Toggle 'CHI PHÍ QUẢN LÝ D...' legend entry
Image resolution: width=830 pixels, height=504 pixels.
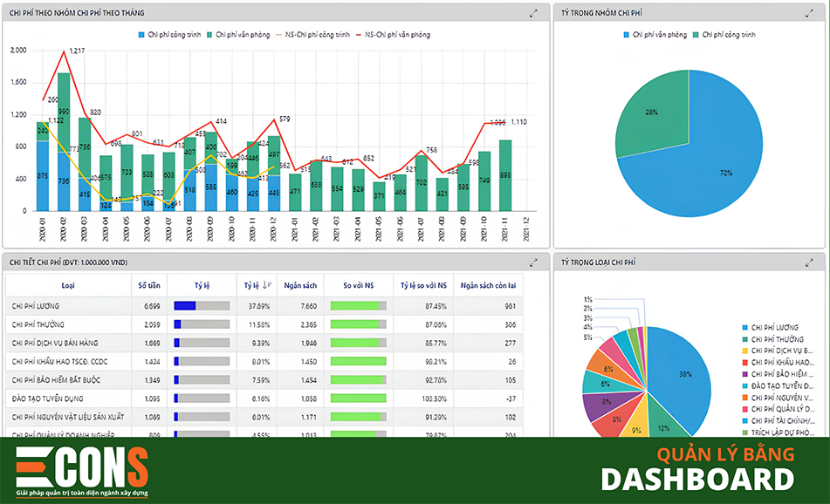coord(779,409)
